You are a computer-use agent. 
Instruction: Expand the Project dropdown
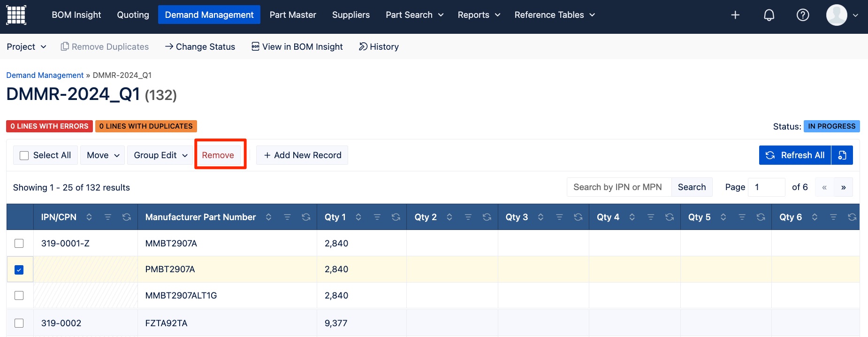coord(26,46)
